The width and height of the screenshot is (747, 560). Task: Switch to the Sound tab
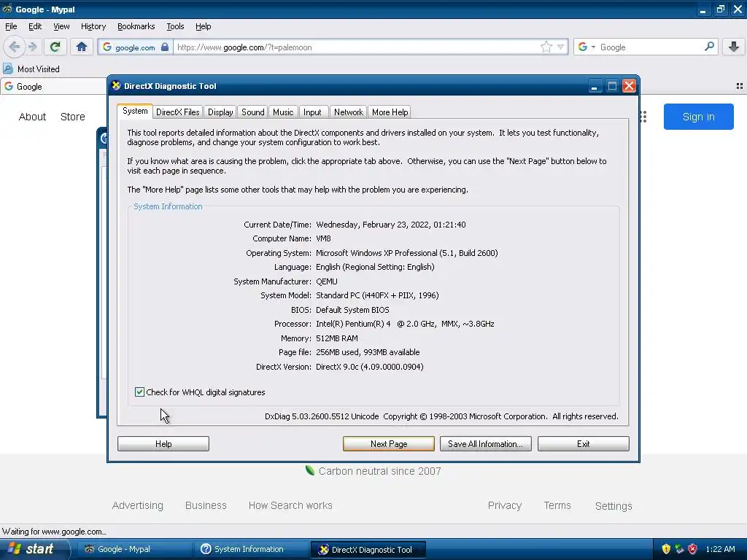252,112
